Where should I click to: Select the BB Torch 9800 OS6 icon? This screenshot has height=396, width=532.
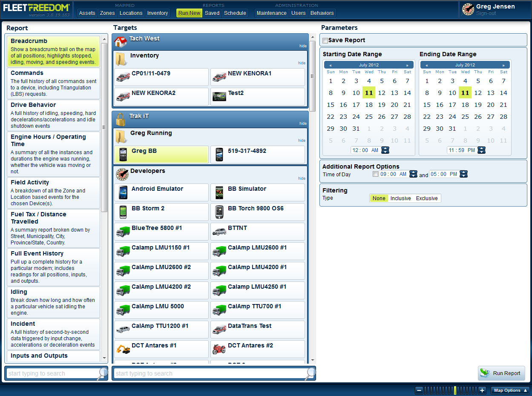[219, 212]
